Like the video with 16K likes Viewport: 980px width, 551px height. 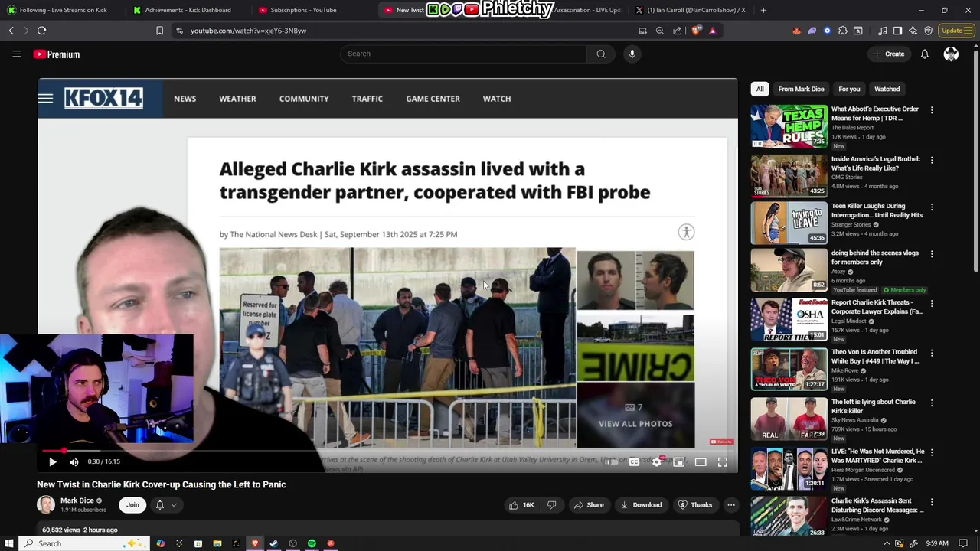coord(522,505)
